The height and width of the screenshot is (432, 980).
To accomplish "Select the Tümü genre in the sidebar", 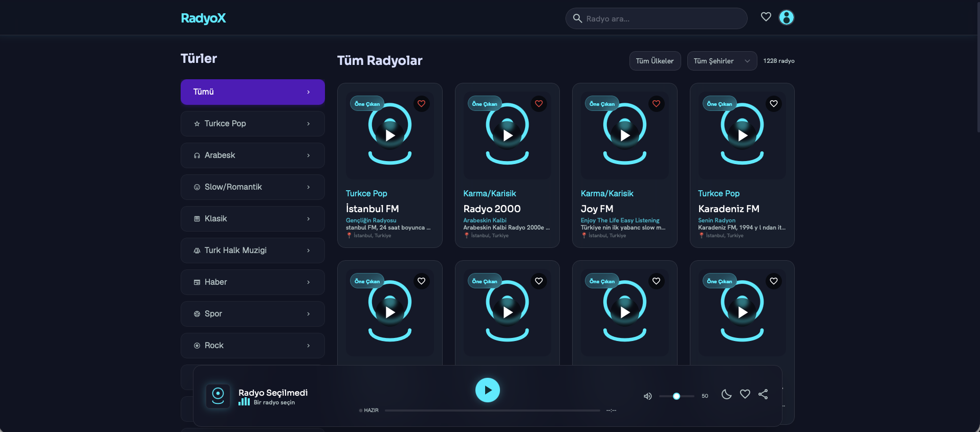I will [253, 92].
